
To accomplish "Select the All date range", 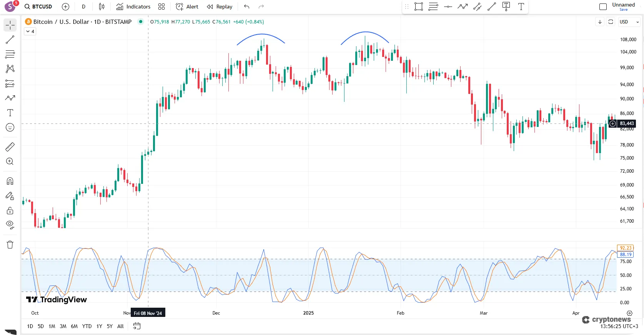I will click(120, 326).
